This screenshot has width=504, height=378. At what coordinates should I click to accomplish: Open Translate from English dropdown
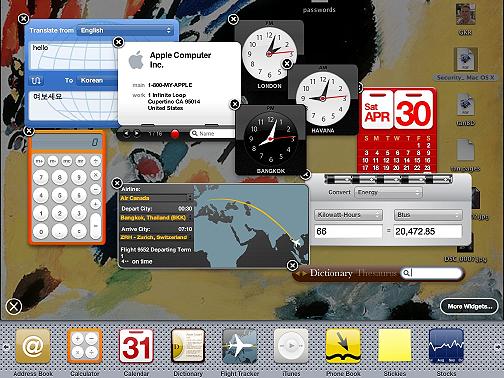click(125, 30)
